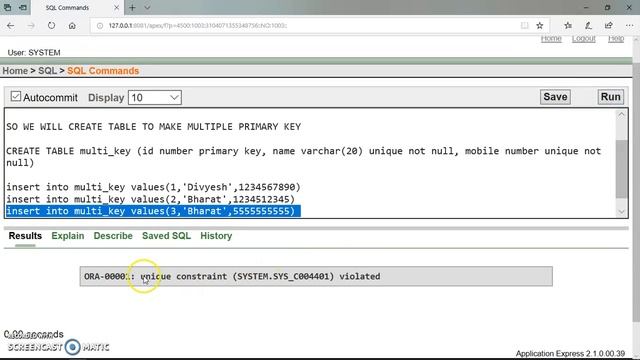Image resolution: width=640 pixels, height=360 pixels.
Task: Click SQL Commands breadcrumb text
Action: [103, 71]
